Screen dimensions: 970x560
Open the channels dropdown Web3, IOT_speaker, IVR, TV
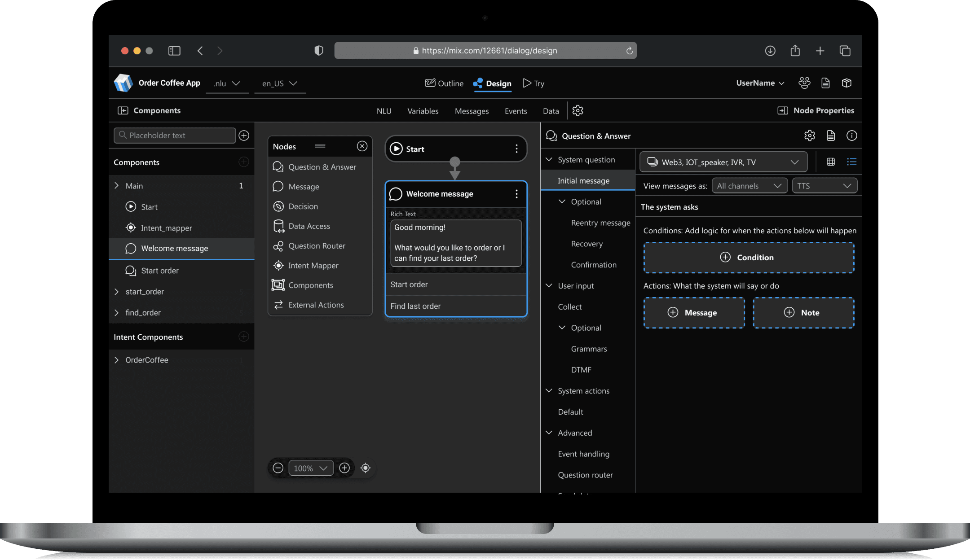tap(723, 162)
